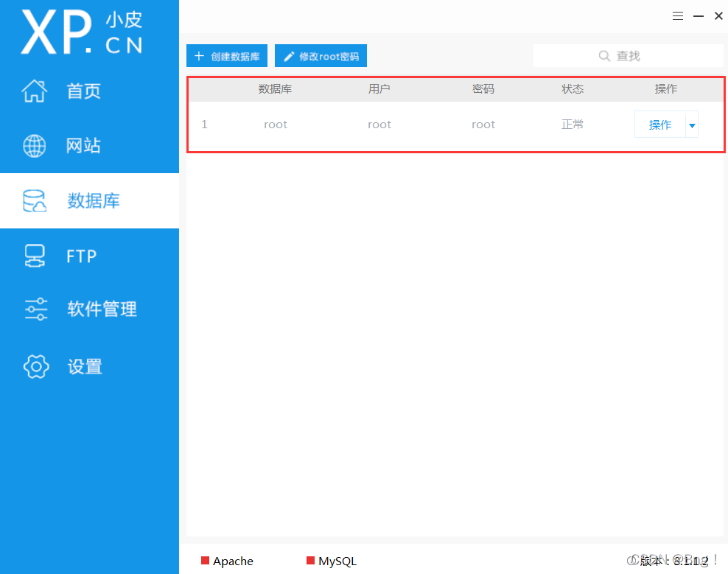This screenshot has width=728, height=574.
Task: Open the FTP section
Action: [89, 256]
